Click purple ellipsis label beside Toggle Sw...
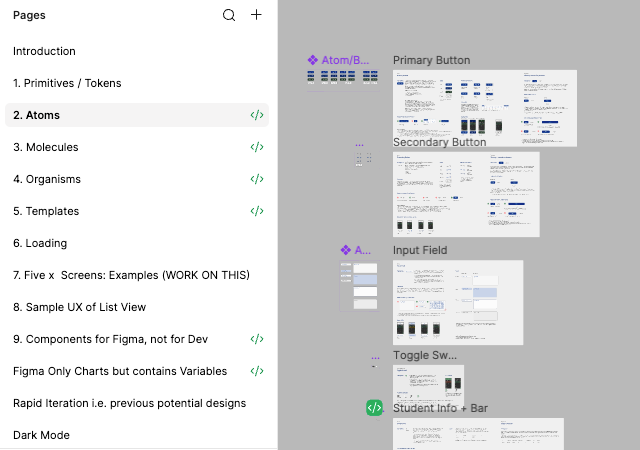The height and width of the screenshot is (450, 640). (x=376, y=358)
